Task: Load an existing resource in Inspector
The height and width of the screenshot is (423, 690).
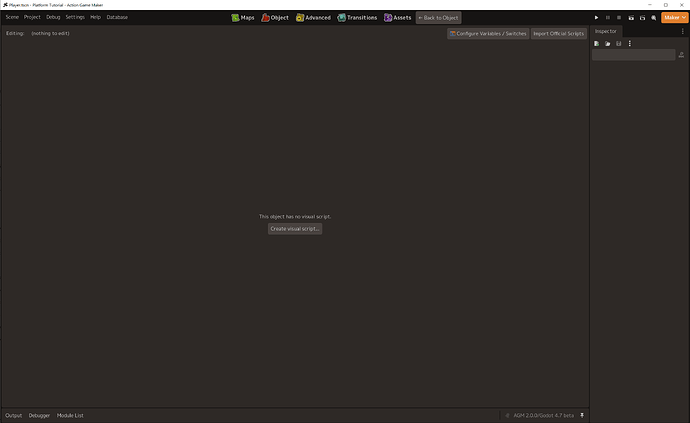Action: tap(608, 44)
